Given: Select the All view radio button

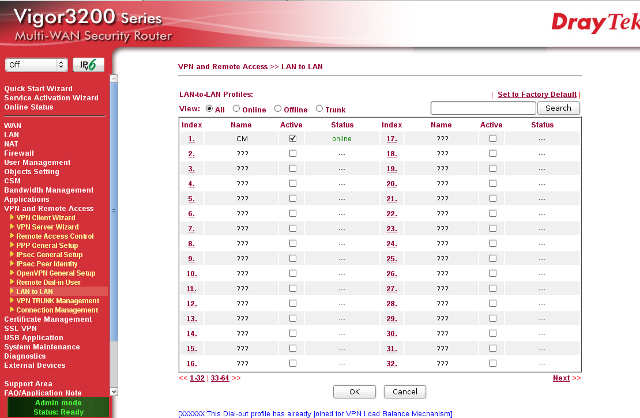Looking at the screenshot, I should coord(209,109).
